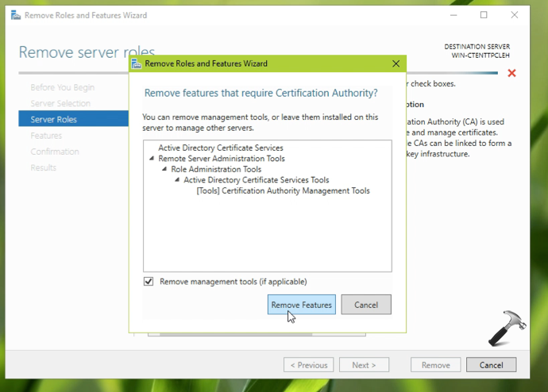Close the inner wizard dialog with X
Viewport: 548px width, 392px height.
tap(396, 63)
